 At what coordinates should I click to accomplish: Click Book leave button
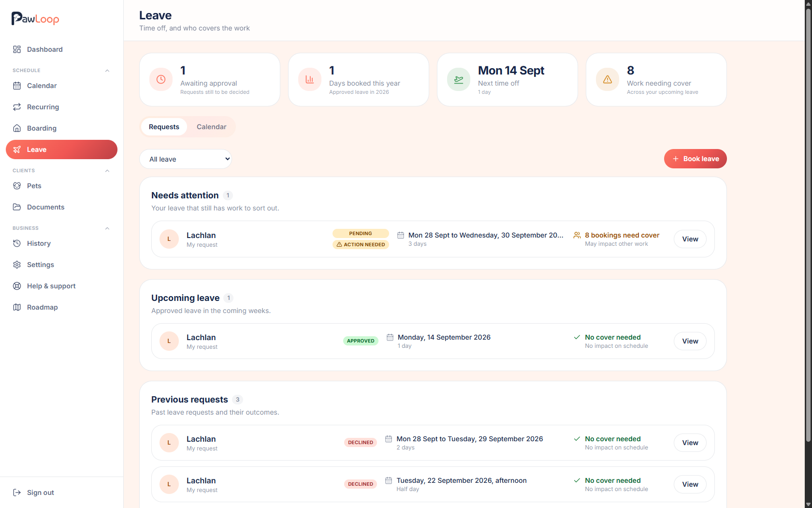coord(695,159)
